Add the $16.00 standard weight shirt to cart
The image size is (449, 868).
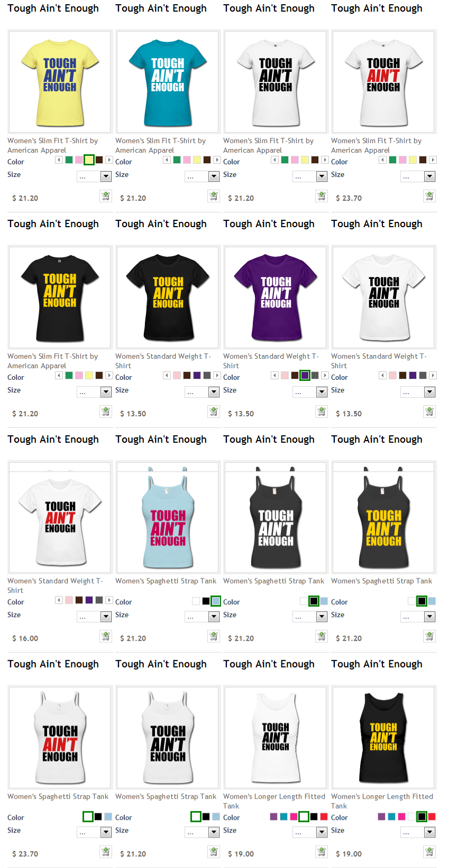[106, 636]
